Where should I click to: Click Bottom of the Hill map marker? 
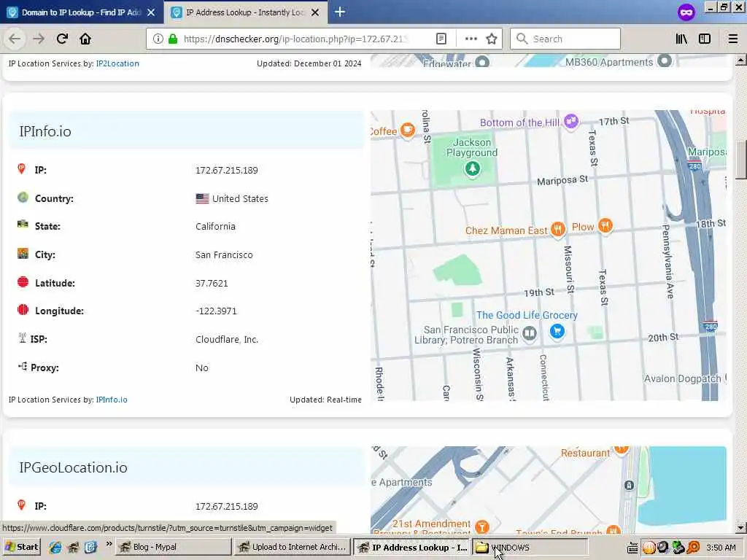571,120
